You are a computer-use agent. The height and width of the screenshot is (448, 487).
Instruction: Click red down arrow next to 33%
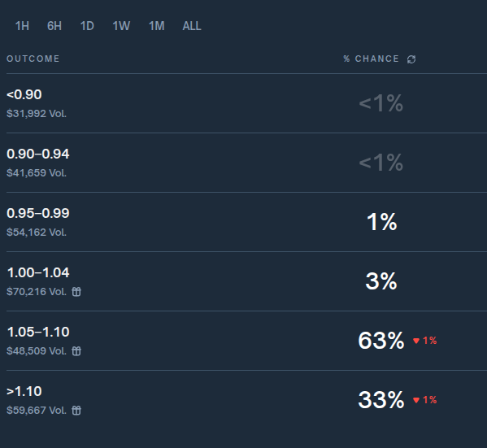coord(416,400)
